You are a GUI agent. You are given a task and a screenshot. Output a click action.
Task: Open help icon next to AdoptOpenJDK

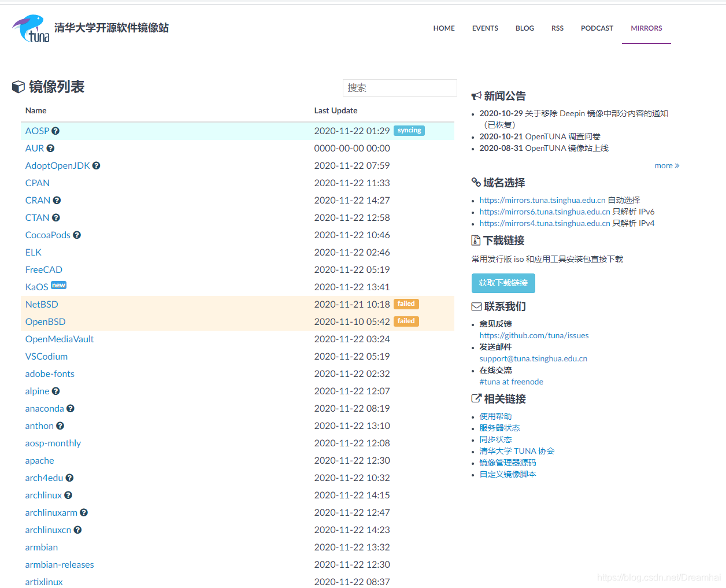coord(96,166)
